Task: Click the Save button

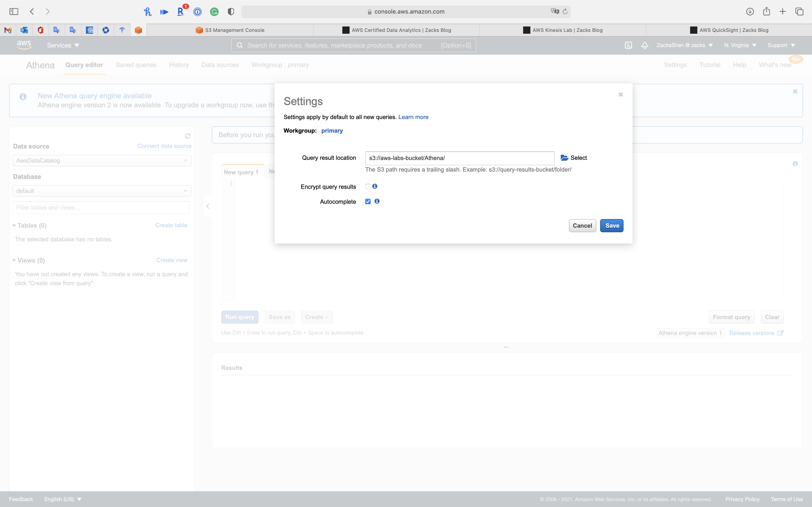Action: pos(611,226)
